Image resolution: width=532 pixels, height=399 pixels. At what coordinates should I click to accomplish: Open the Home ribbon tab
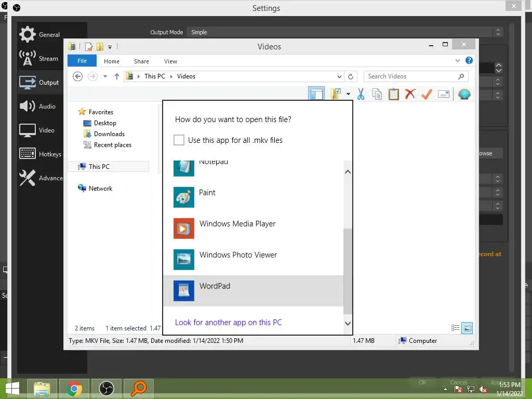pos(112,61)
